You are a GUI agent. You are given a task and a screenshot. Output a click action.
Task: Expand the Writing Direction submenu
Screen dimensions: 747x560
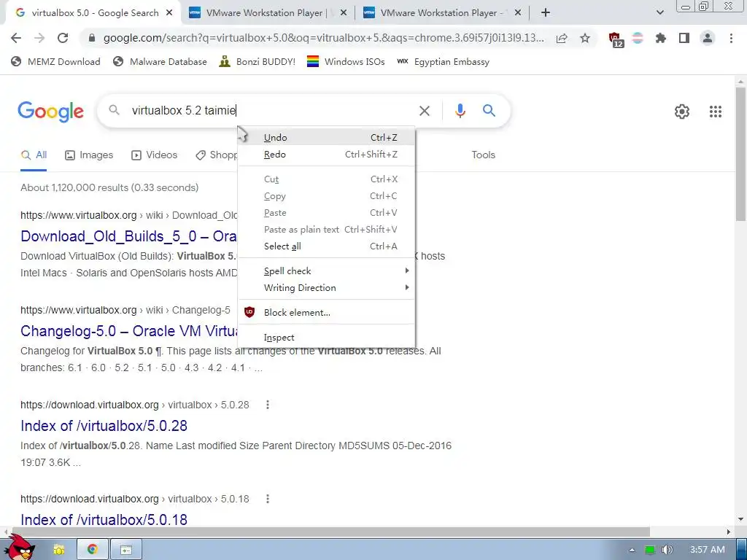pos(326,287)
